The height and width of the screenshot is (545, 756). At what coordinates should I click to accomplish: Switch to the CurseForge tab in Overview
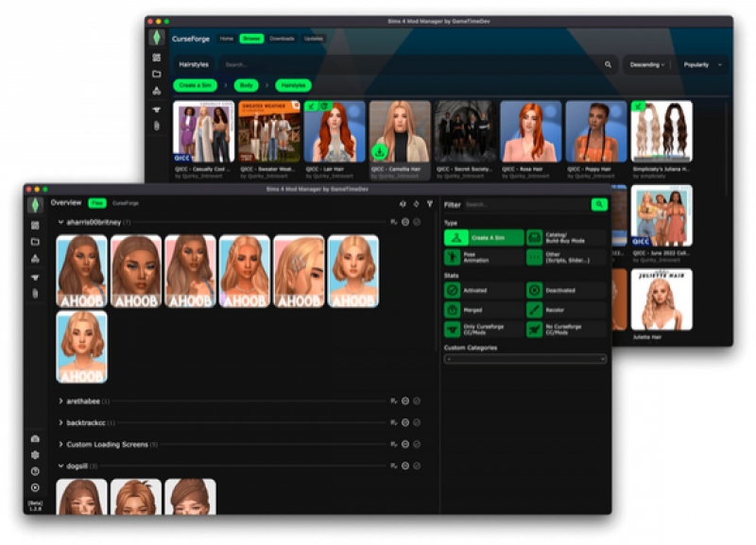[x=126, y=203]
